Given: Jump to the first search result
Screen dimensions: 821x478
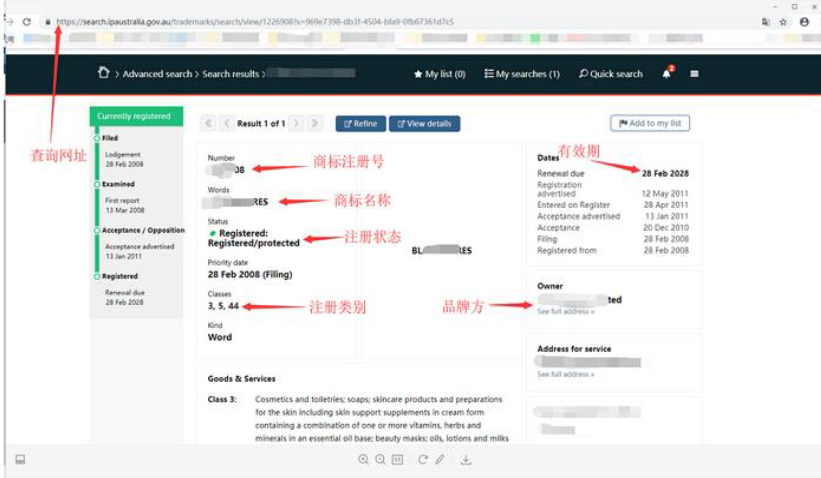Looking at the screenshot, I should 208,124.
